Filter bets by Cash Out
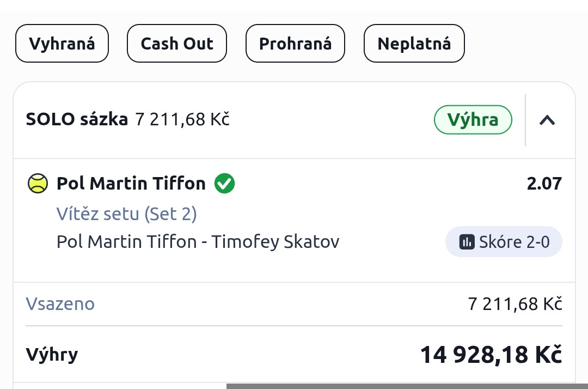Image resolution: width=588 pixels, height=389 pixels. [177, 44]
